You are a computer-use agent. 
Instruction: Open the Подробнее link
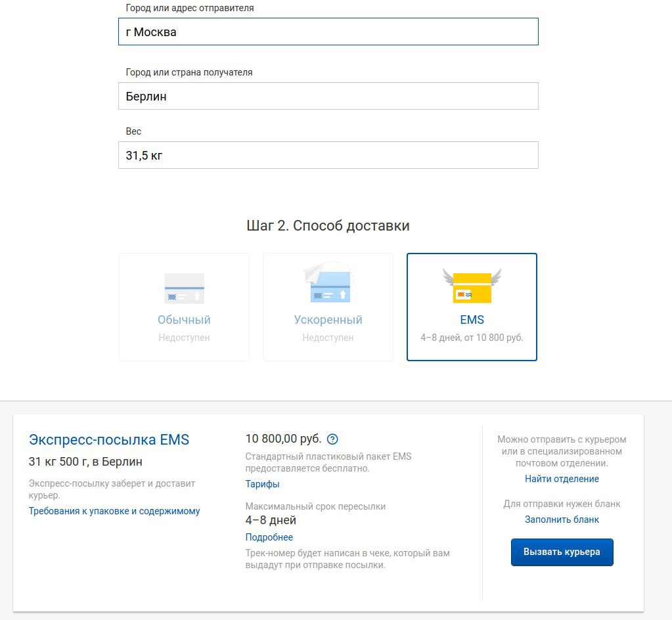269,537
